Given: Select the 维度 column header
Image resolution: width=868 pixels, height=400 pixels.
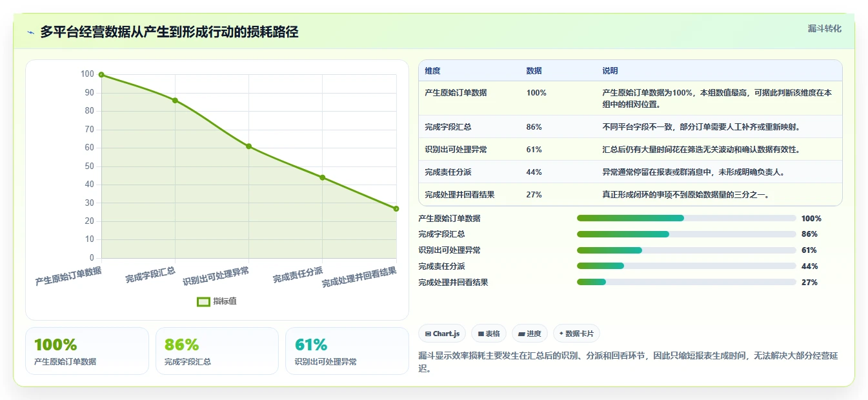Looking at the screenshot, I should point(432,71).
